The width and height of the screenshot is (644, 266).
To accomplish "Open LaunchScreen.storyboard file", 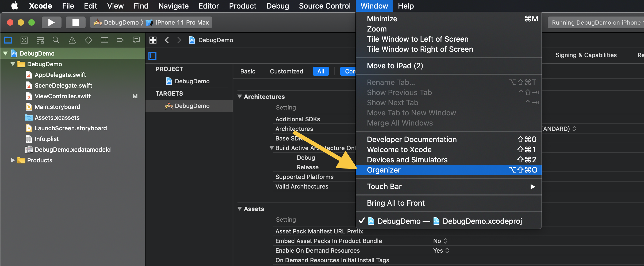I will pos(71,128).
